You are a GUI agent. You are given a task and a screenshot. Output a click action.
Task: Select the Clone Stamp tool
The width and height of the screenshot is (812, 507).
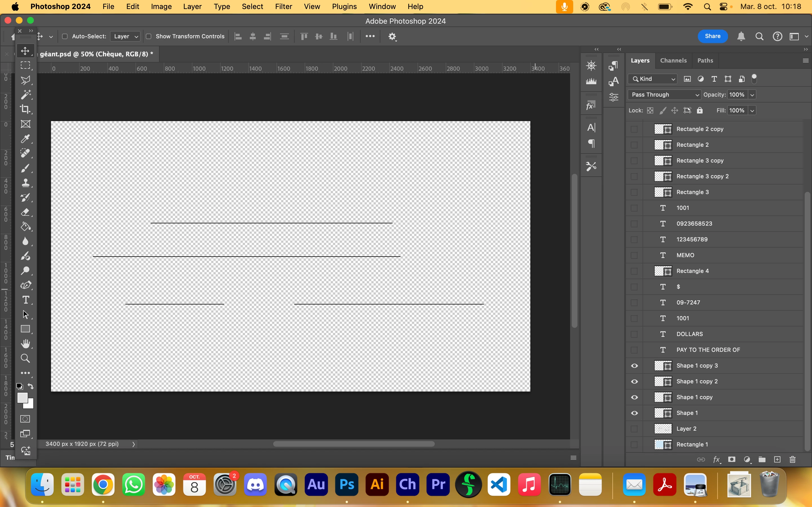(25, 183)
